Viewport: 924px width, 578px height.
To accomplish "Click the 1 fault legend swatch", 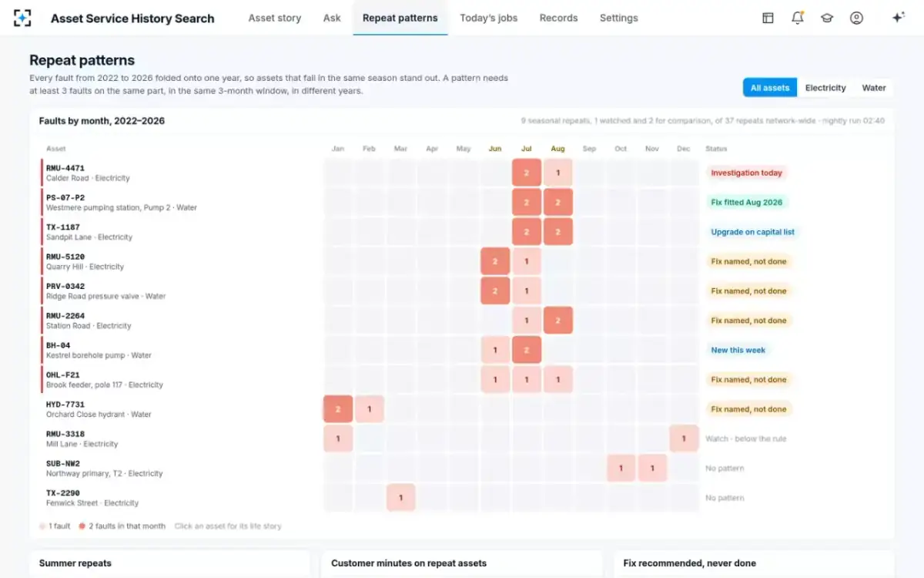I will [42, 526].
